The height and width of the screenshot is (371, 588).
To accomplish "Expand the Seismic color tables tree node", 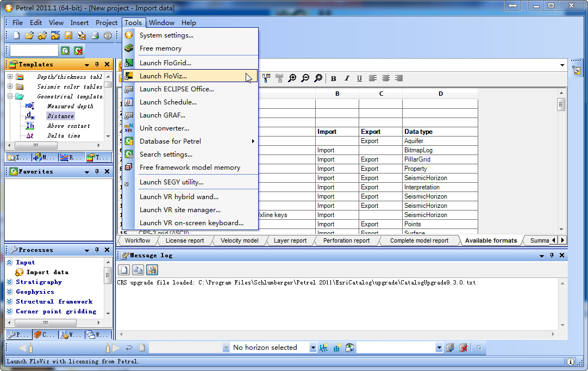I will (x=10, y=86).
